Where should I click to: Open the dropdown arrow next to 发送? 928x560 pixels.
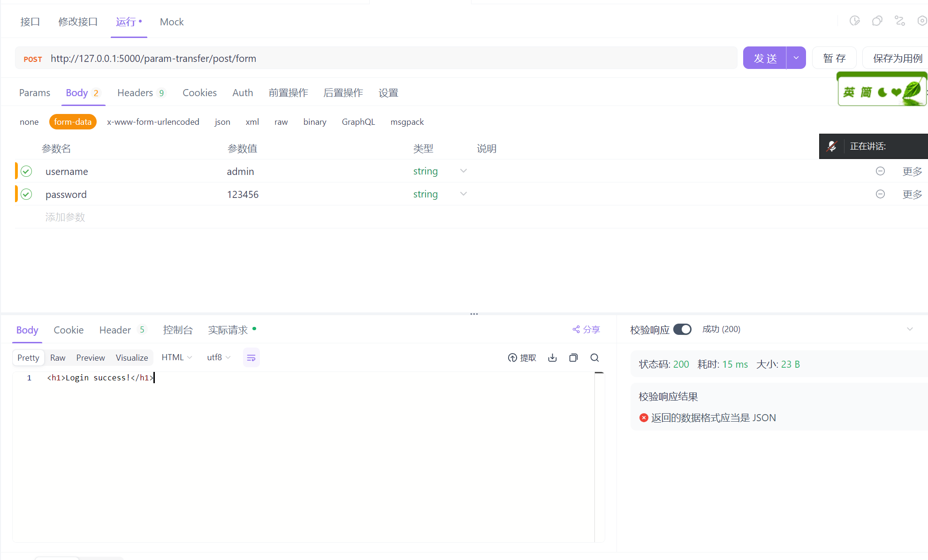pos(796,58)
